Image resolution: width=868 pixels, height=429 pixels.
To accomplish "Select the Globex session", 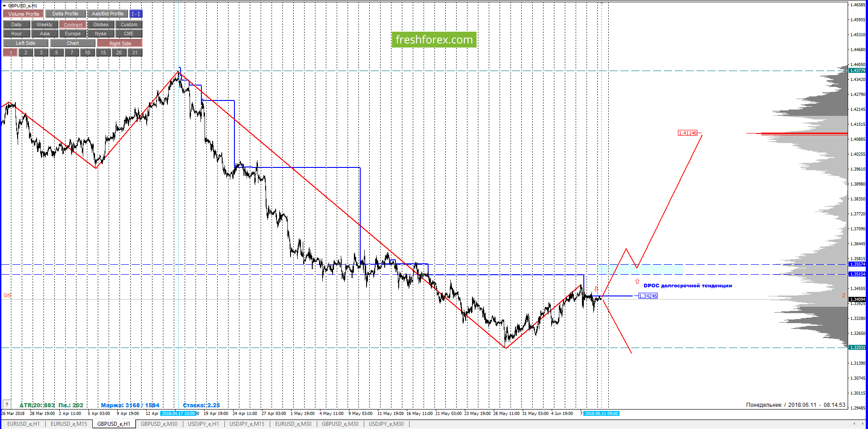I will tap(101, 25).
